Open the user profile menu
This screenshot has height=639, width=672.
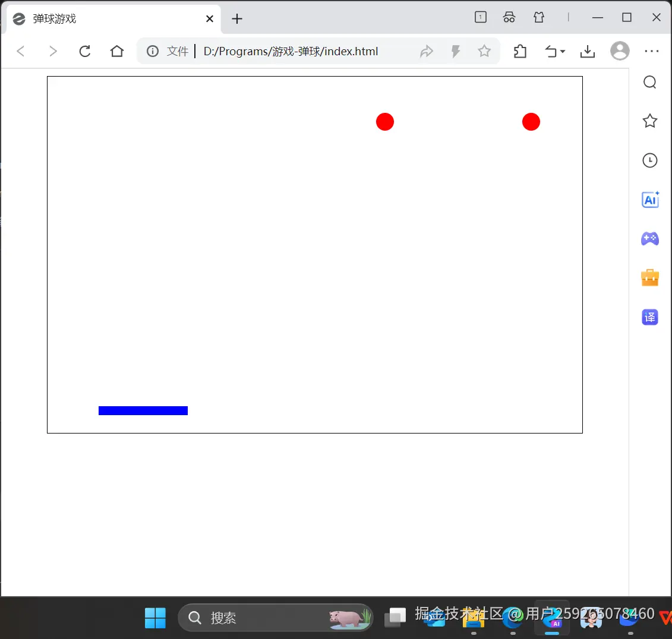[620, 51]
